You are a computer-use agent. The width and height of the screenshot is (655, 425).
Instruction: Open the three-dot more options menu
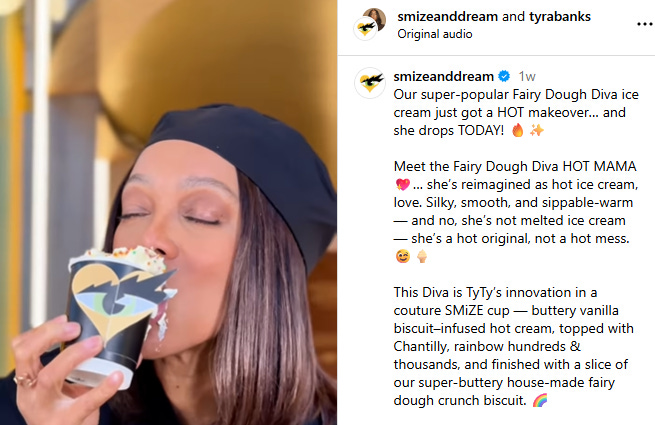645,25
